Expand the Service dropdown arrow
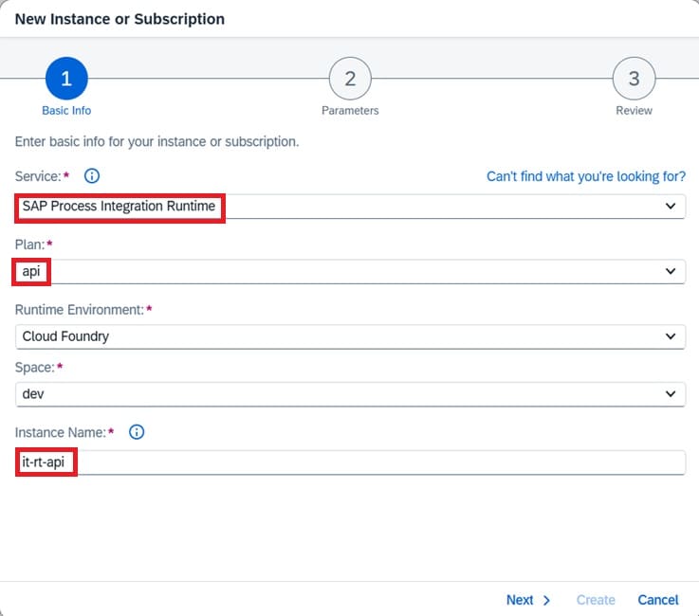Screen dimensions: 699x616 pyautogui.click(x=671, y=206)
